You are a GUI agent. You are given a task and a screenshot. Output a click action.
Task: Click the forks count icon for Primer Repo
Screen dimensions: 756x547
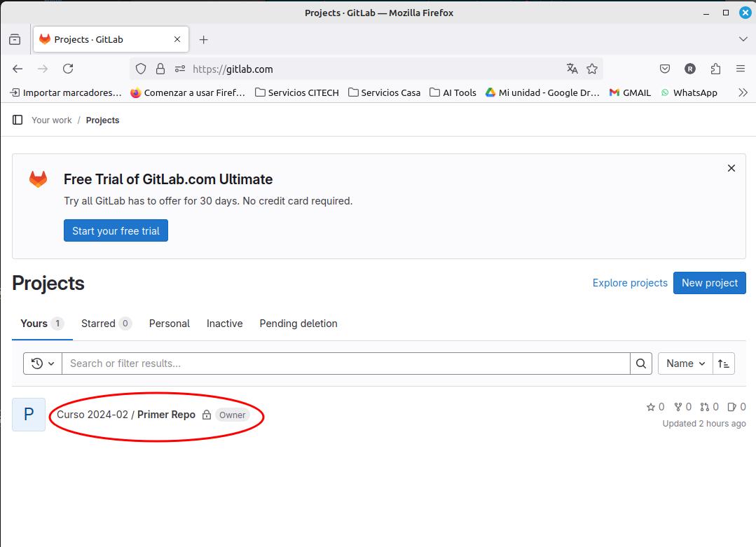click(678, 407)
